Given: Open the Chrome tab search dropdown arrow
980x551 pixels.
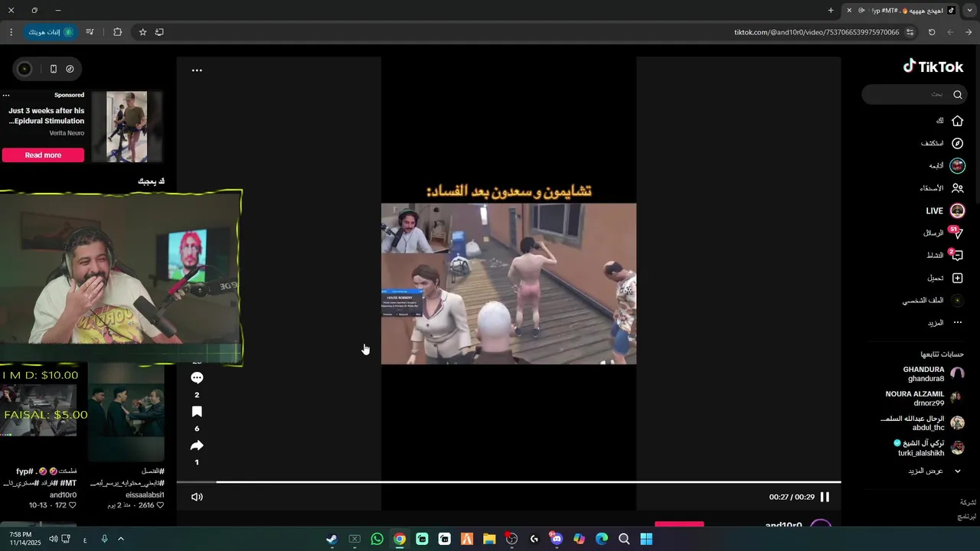Looking at the screenshot, I should coord(969,10).
